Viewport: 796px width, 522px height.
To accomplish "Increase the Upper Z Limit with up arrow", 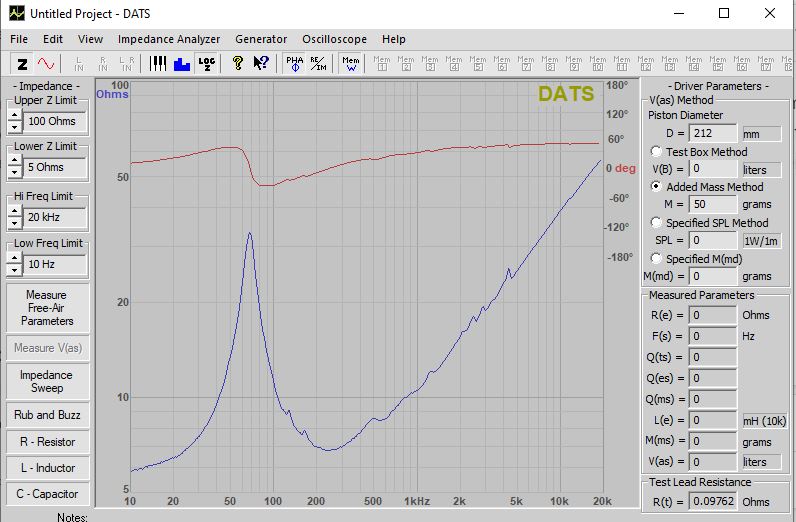I will [x=15, y=115].
